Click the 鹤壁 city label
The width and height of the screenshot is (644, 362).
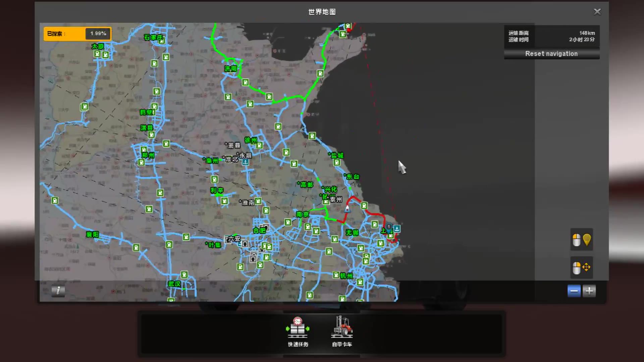(x=147, y=112)
